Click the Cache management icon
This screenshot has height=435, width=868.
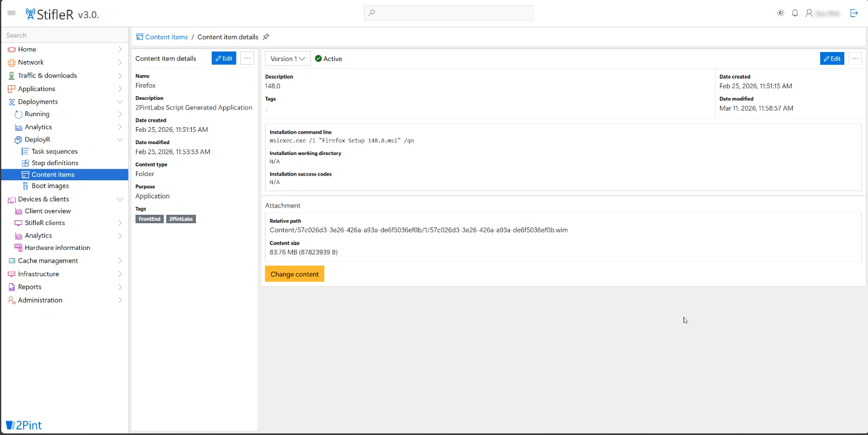click(x=11, y=261)
